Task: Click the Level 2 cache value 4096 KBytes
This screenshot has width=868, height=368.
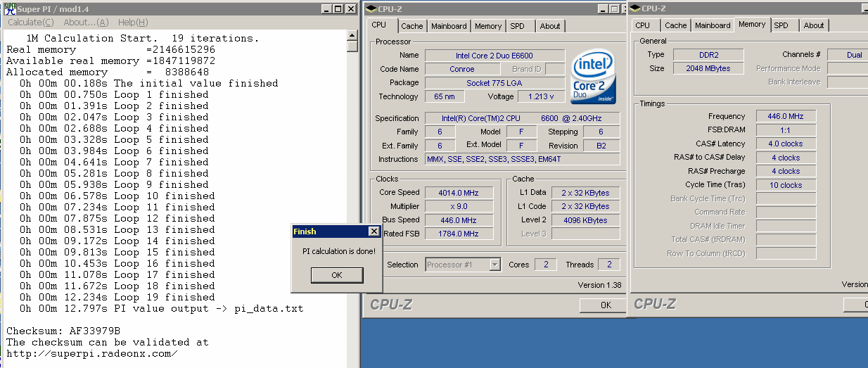Action: tap(585, 220)
